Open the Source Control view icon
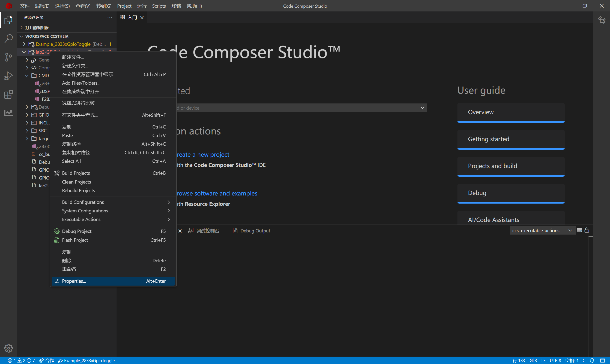 coord(9,57)
